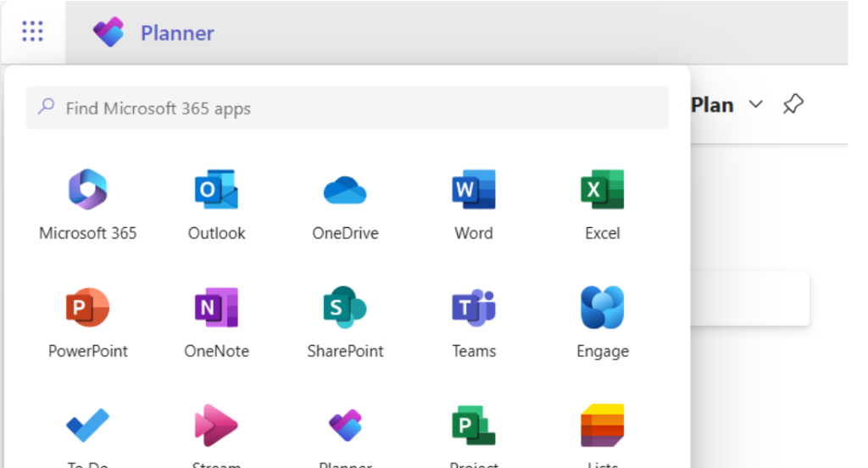
Task: Pin the plan using the pin icon
Action: 793,103
